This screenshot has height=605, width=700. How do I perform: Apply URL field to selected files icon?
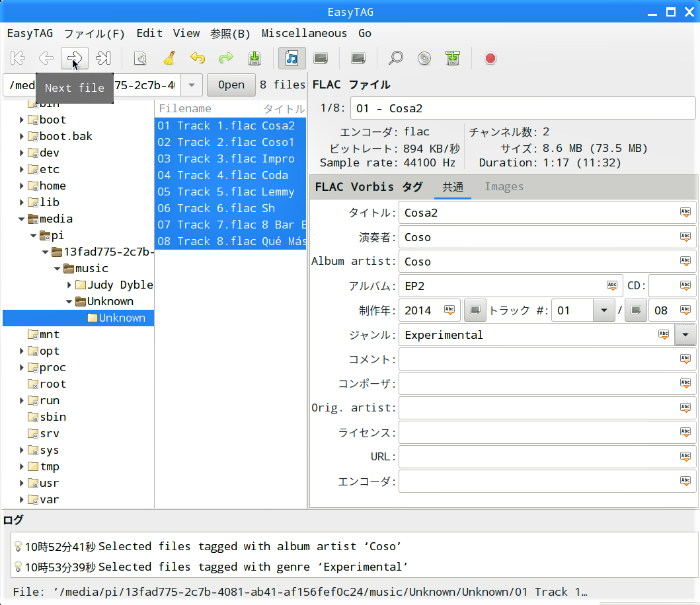pos(685,456)
